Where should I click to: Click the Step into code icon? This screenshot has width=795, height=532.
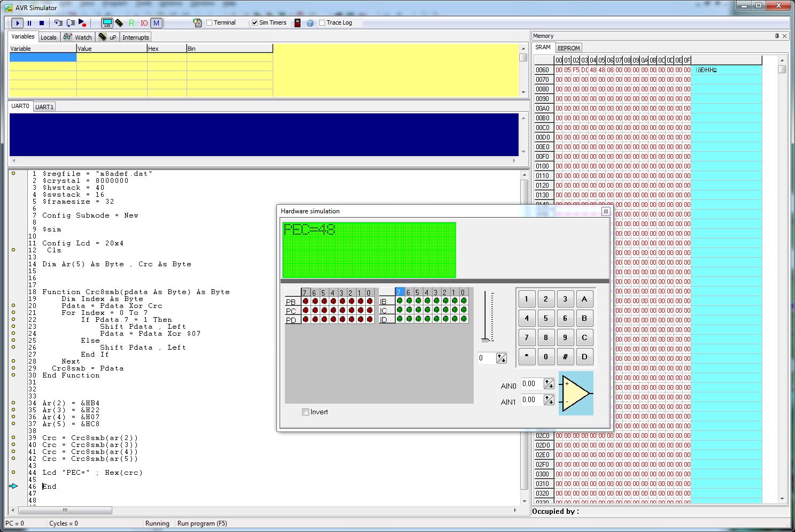[58, 23]
